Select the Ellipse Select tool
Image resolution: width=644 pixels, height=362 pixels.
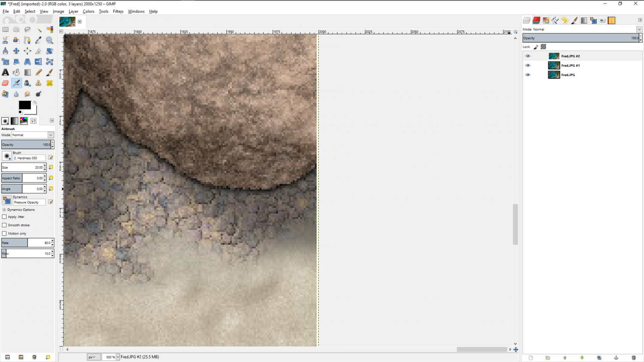click(x=16, y=30)
